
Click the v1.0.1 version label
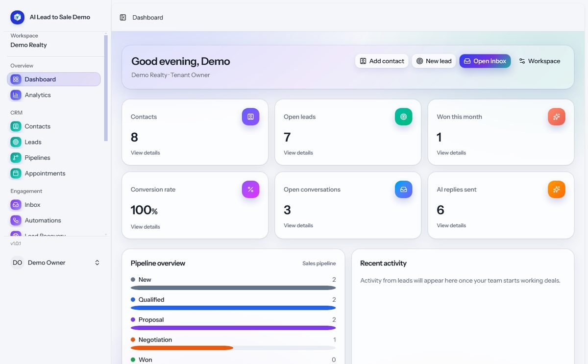[16, 243]
